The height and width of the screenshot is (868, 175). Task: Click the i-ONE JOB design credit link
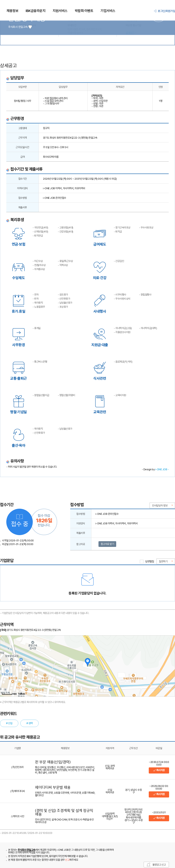(x=161, y=469)
